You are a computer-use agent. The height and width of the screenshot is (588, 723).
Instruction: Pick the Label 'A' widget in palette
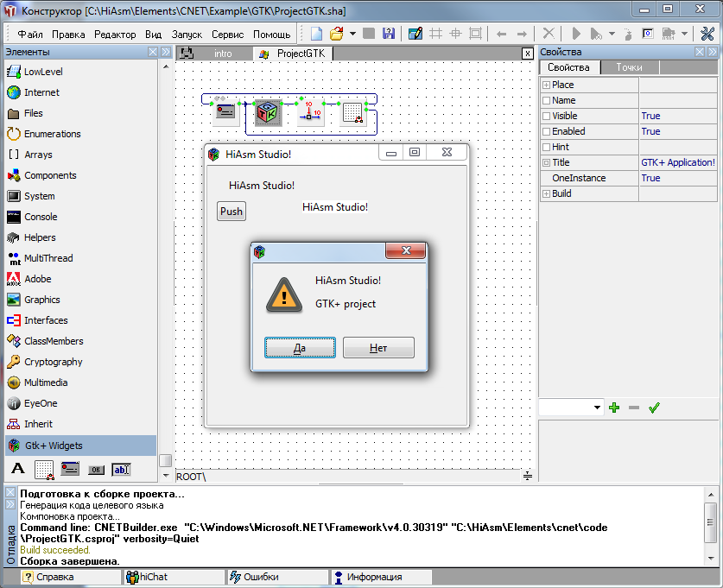tap(18, 469)
